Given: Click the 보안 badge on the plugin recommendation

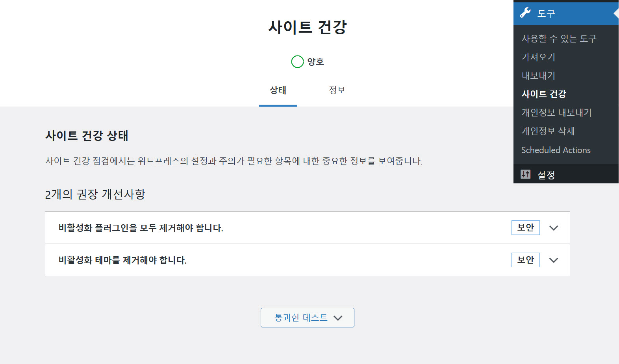Looking at the screenshot, I should pos(525,227).
